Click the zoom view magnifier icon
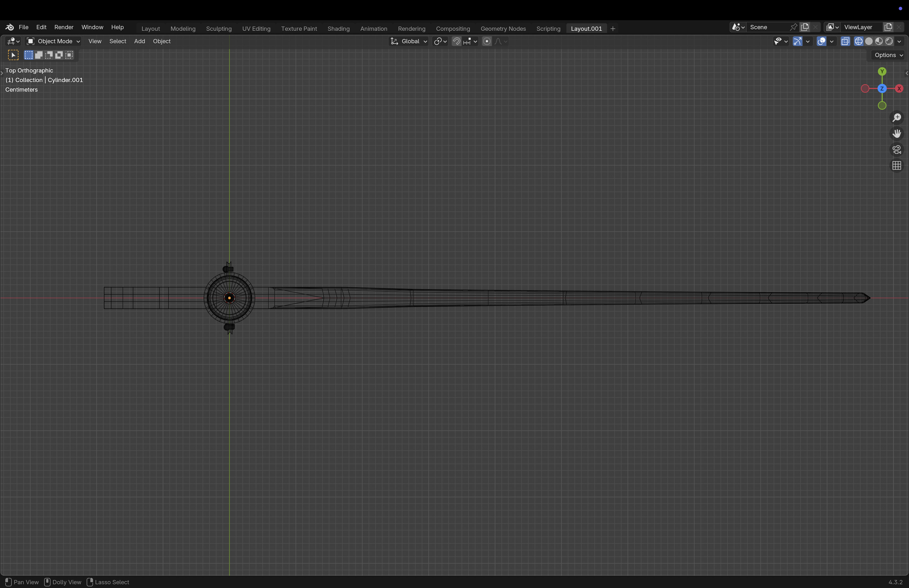This screenshot has width=909, height=588. click(897, 118)
